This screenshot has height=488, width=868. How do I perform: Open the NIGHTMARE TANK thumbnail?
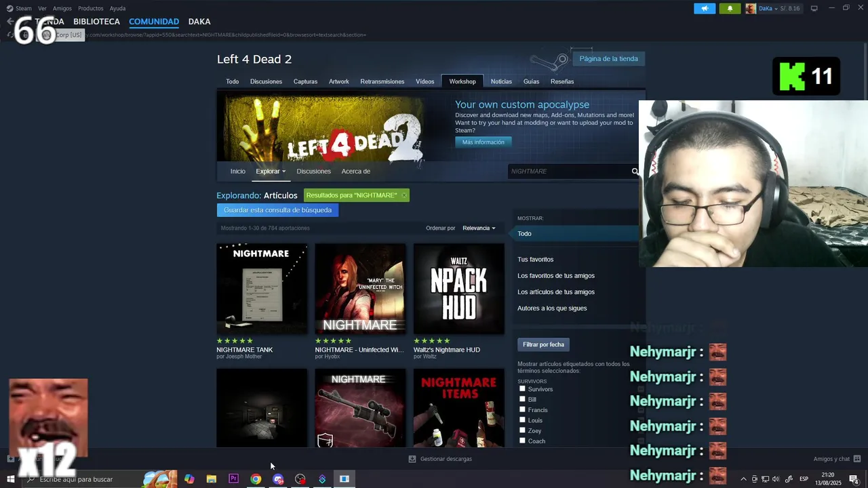click(x=262, y=289)
